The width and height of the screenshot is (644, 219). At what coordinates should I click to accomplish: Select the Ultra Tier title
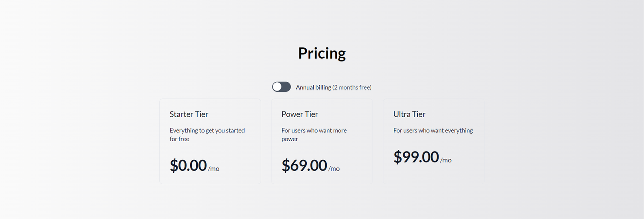coord(409,114)
